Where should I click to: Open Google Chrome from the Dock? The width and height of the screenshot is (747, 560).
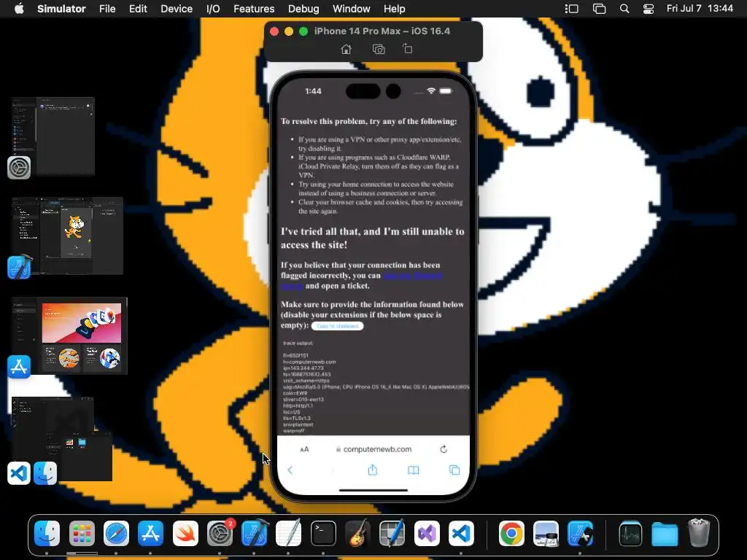[x=511, y=533]
